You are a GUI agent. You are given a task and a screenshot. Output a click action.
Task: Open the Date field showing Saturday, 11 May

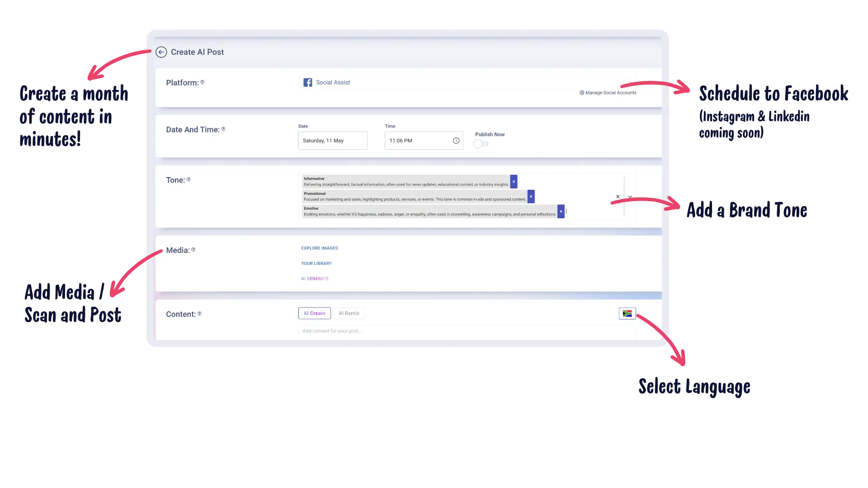click(333, 141)
